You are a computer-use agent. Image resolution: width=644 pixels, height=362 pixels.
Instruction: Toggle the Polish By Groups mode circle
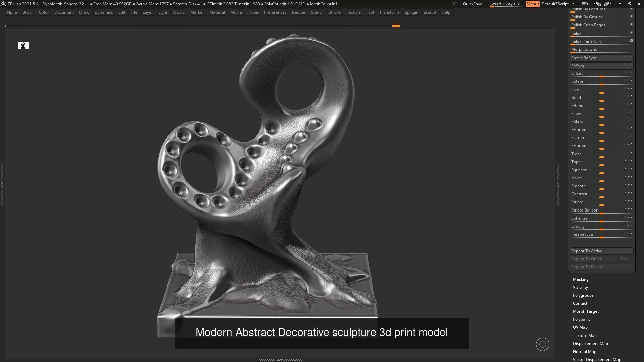(x=631, y=16)
